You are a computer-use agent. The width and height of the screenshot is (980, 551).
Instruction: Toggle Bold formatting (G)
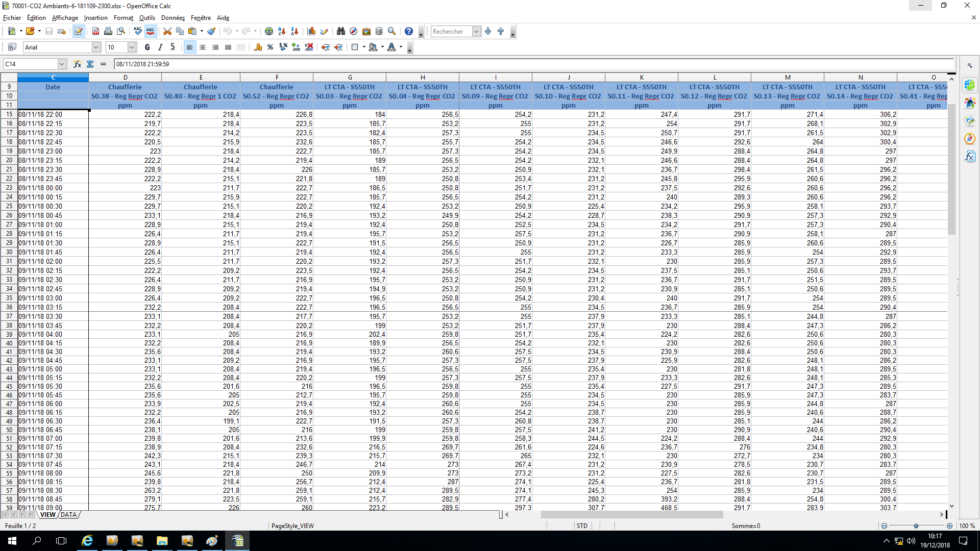148,47
